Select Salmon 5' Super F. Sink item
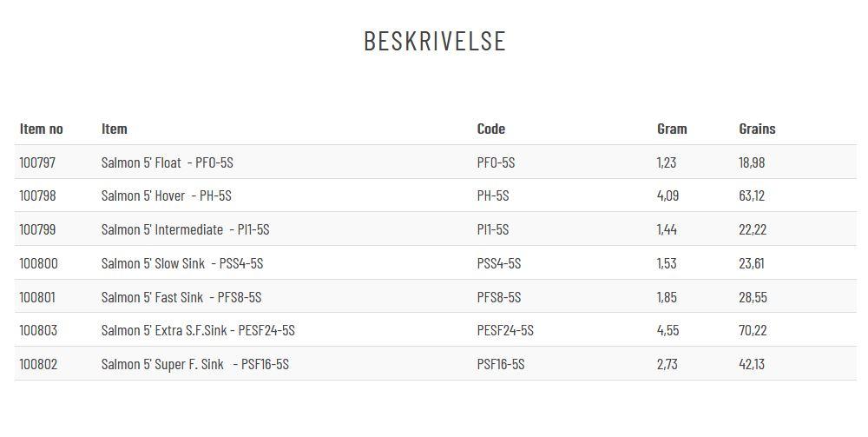The image size is (868, 437). 194,364
